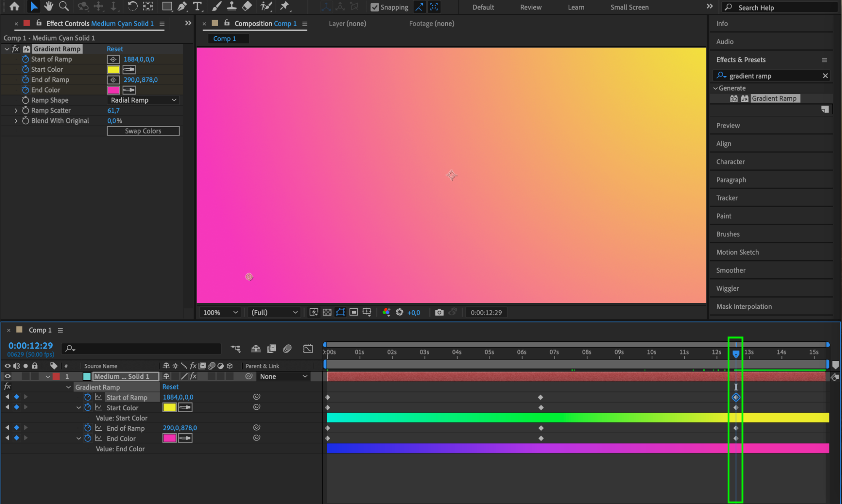Toggle transparency grid in viewer
The image size is (842, 504).
click(x=327, y=312)
